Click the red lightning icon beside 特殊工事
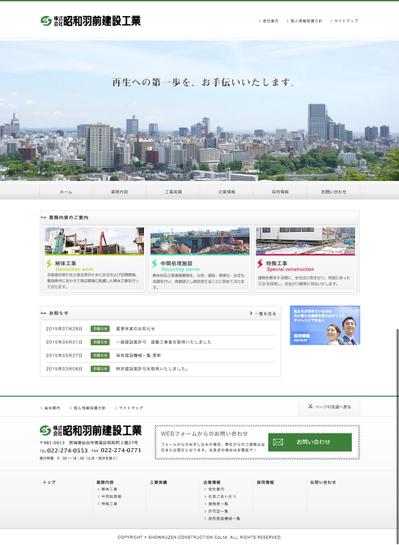 260,264
